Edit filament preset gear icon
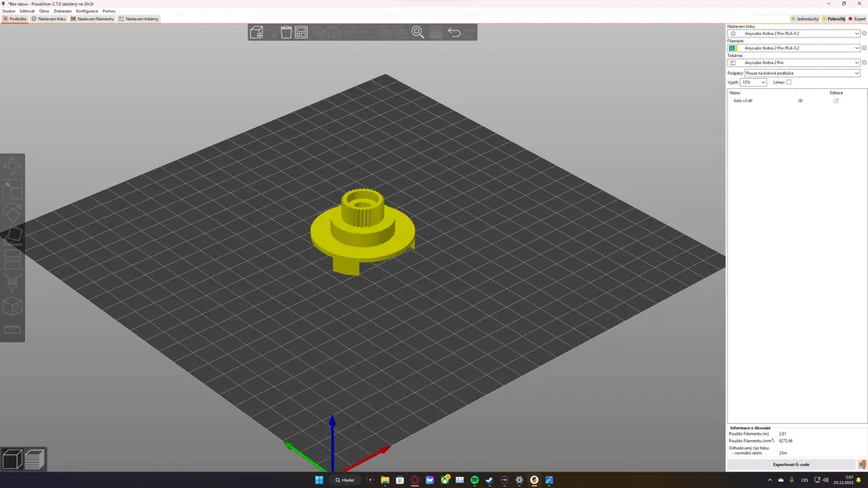Image resolution: width=868 pixels, height=488 pixels. pyautogui.click(x=864, y=48)
